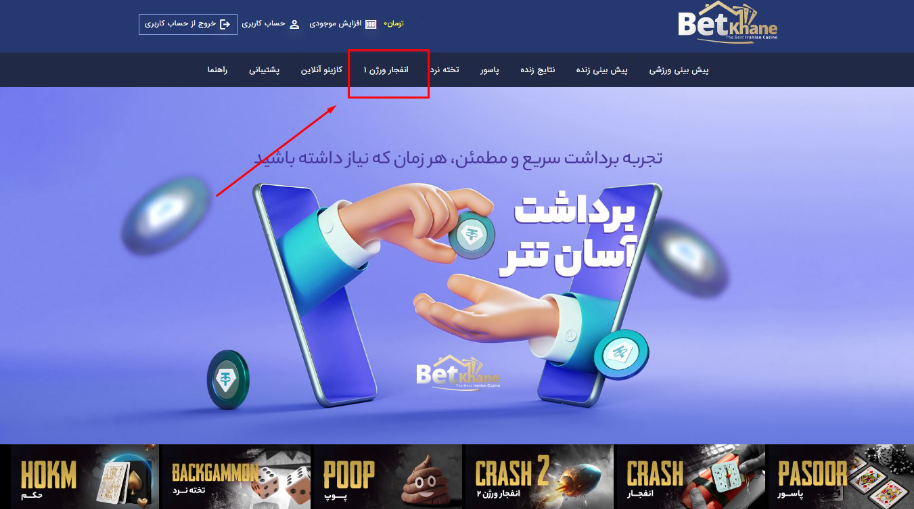Select the انفجار ورژن ۱ menu item

[386, 70]
